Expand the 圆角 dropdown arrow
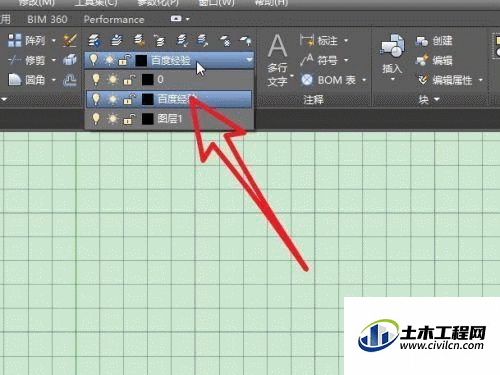The width and height of the screenshot is (500, 375). [54, 80]
